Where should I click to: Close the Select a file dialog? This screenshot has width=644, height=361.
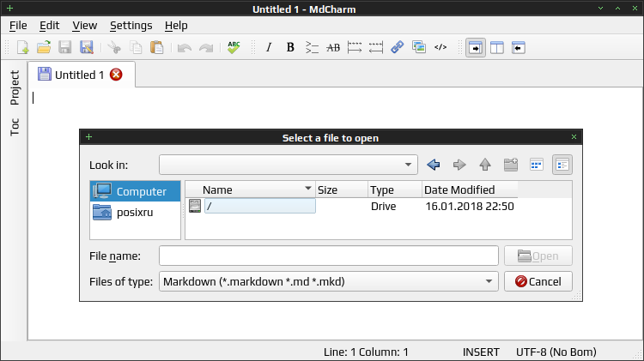tap(574, 137)
